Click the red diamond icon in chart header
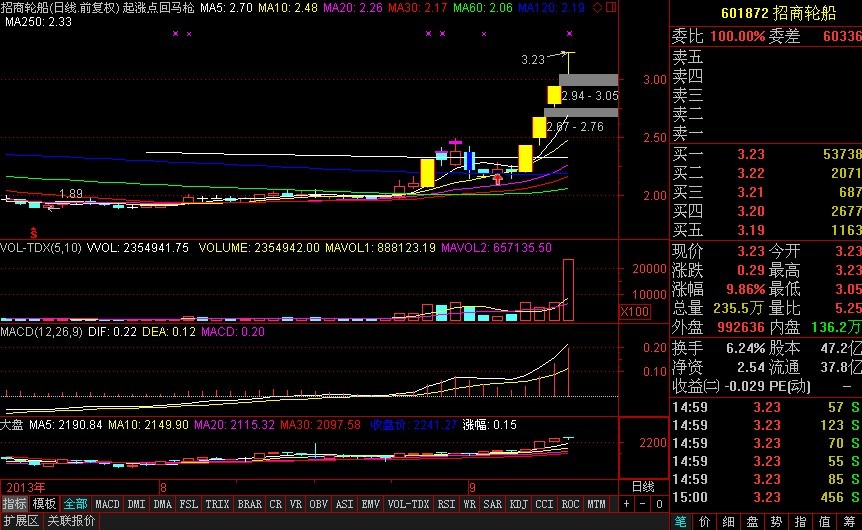The height and width of the screenshot is (530, 862). coord(597,8)
